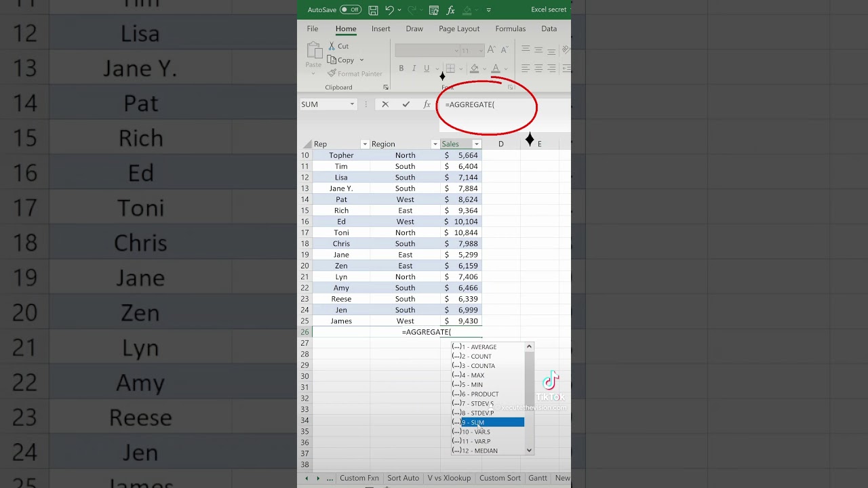
Task: Open the Region column filter dropdown
Action: [435, 144]
